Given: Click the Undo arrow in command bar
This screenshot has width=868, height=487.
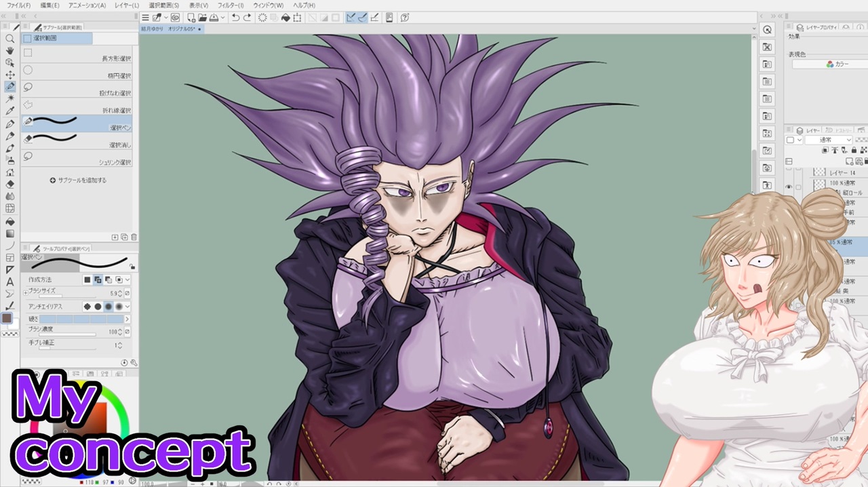Looking at the screenshot, I should click(235, 18).
